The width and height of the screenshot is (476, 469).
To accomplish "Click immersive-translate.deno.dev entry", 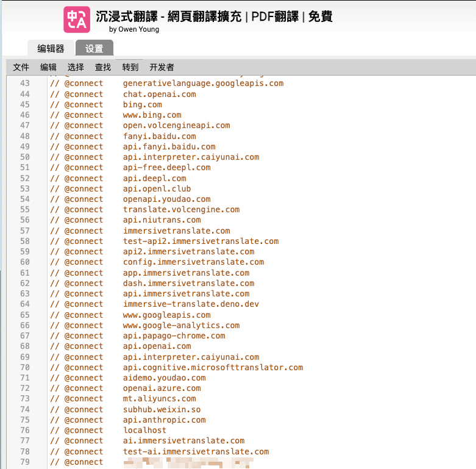I will (191, 304).
